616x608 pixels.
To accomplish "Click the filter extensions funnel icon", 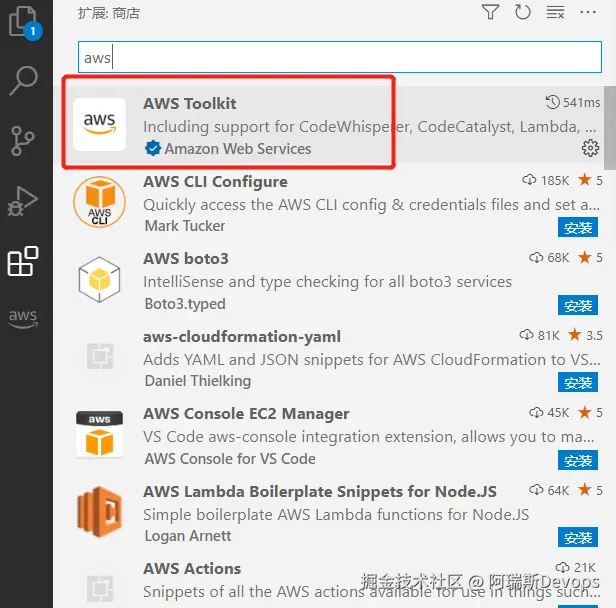I will click(x=490, y=12).
